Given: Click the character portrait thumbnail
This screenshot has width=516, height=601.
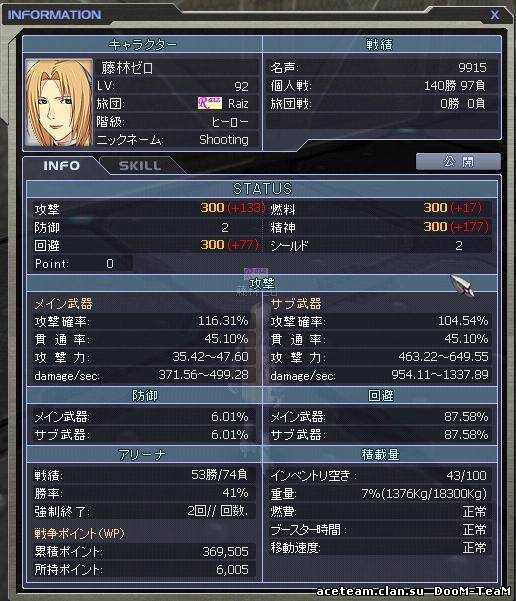Looking at the screenshot, I should coord(59,103).
